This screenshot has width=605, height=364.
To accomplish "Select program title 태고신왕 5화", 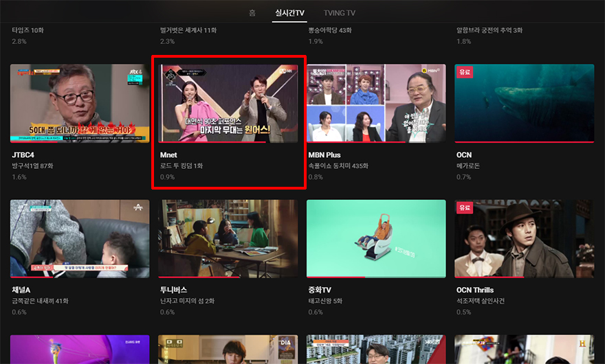I will (325, 301).
